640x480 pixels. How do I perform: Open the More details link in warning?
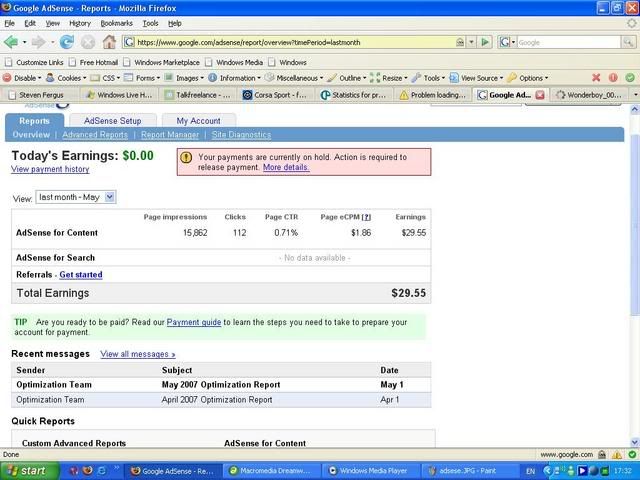tap(286, 167)
